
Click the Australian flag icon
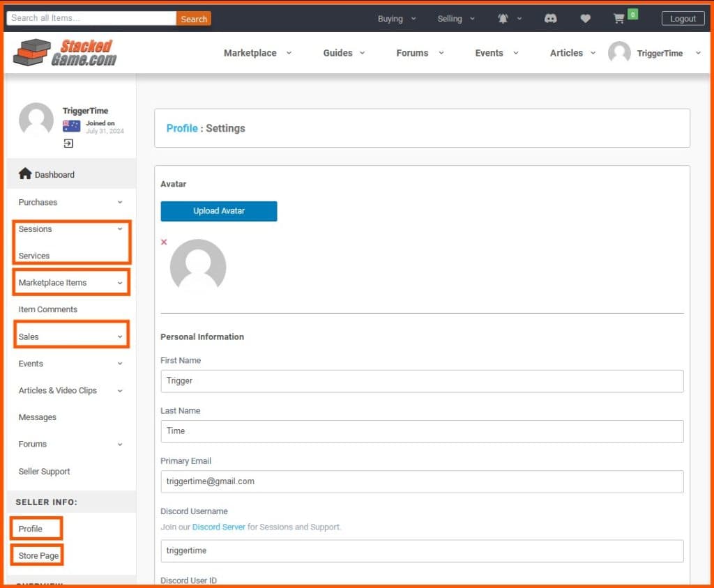(x=71, y=126)
